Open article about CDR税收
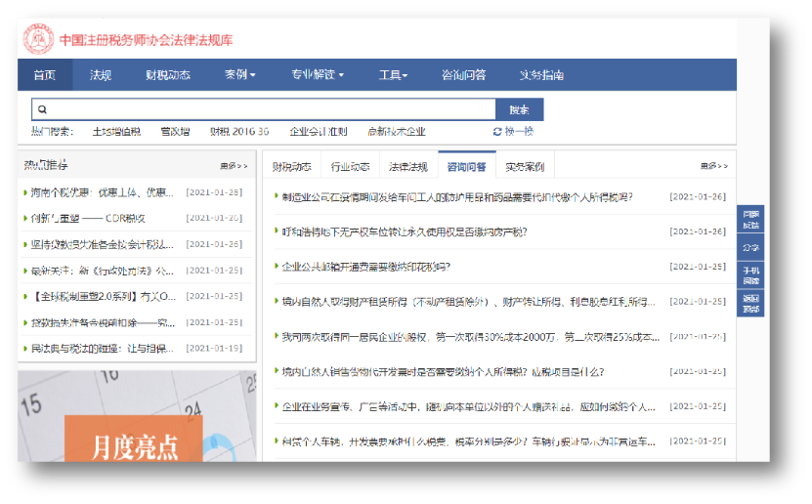 (x=88, y=219)
